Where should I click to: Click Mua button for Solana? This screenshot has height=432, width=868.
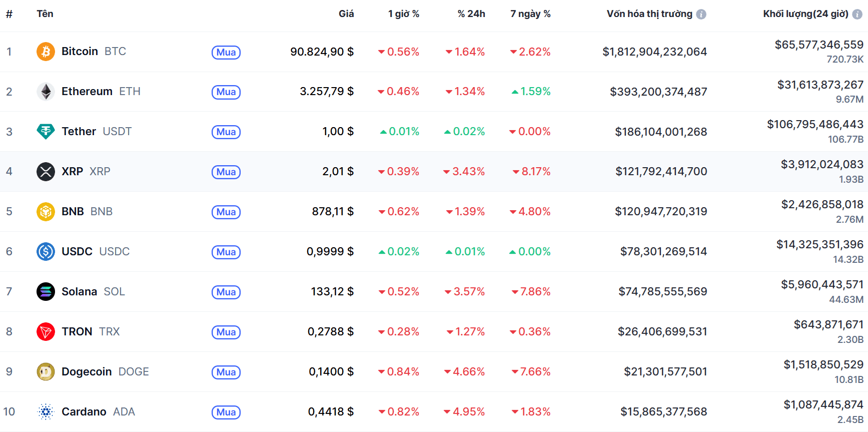click(226, 292)
